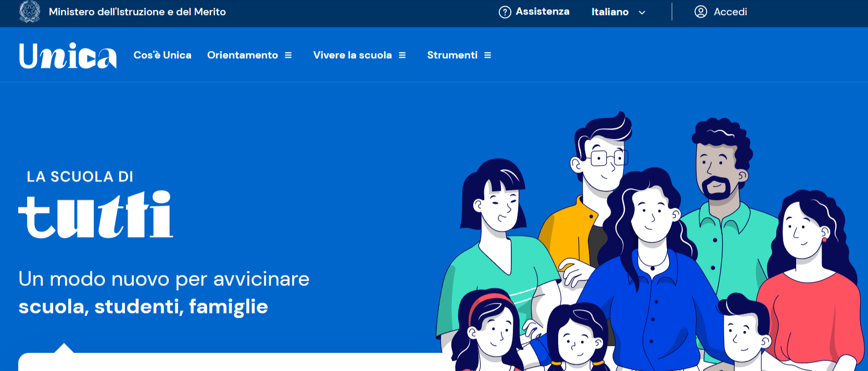Select the Strumenti menu label
This screenshot has width=868, height=371.
tap(452, 55)
